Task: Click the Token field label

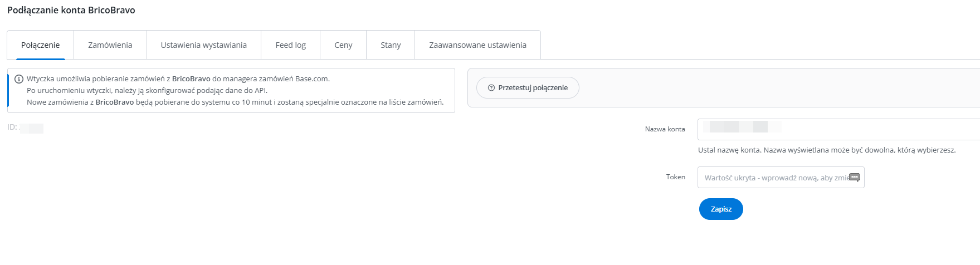Action: click(x=675, y=177)
